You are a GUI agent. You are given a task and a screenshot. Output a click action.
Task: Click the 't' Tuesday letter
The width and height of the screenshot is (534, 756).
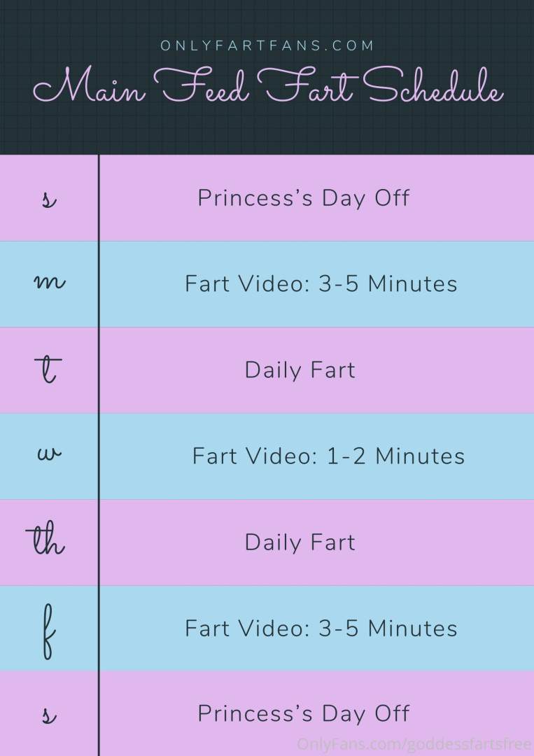(48, 370)
